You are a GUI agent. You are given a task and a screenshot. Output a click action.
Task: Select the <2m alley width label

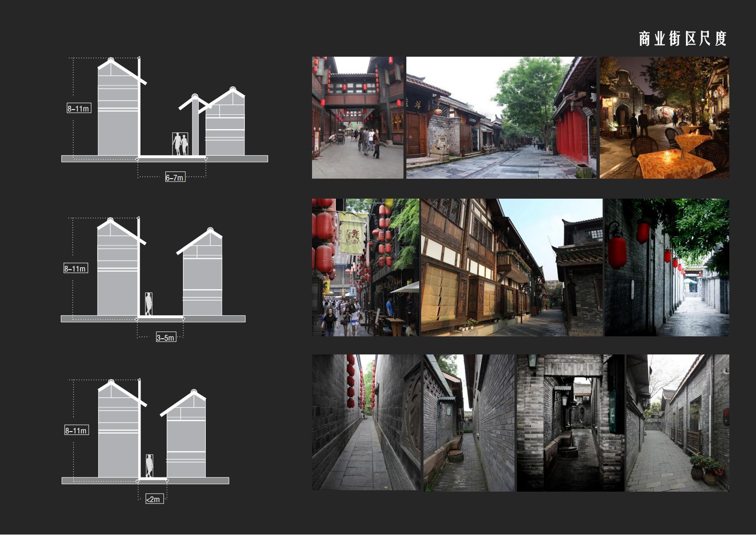[x=154, y=499]
